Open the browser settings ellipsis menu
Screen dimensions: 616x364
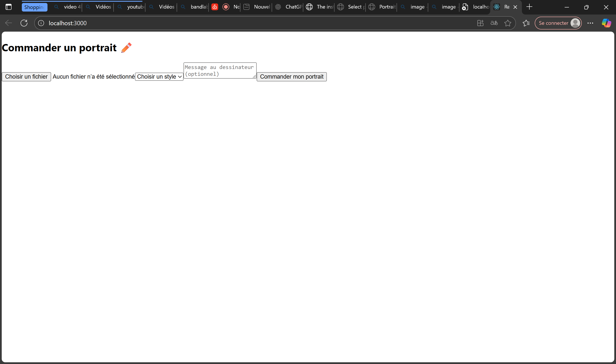click(590, 23)
